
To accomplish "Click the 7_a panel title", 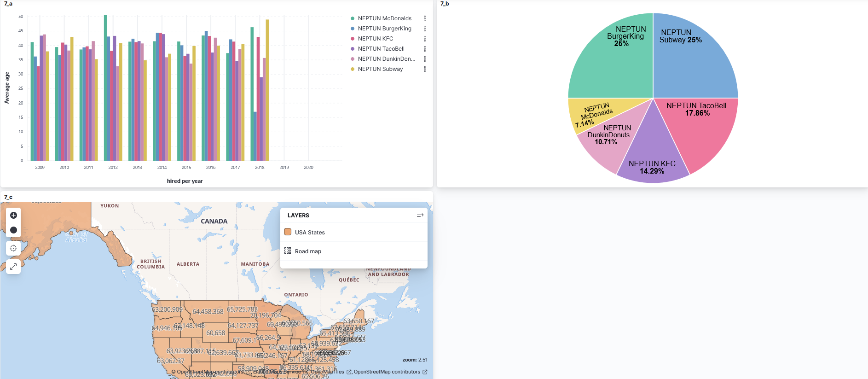I will (x=8, y=4).
